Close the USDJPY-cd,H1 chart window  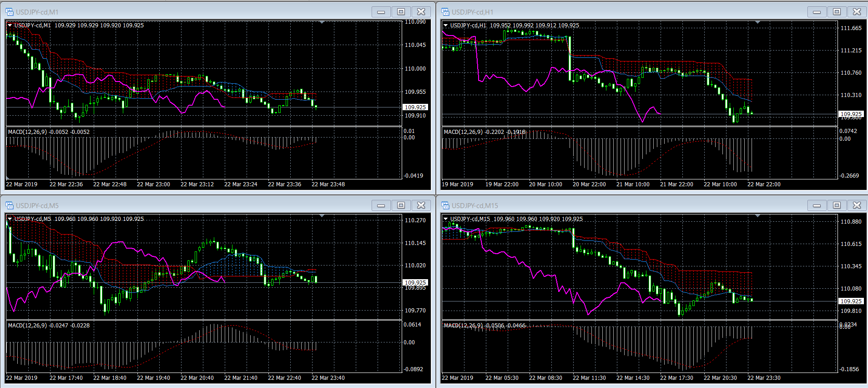coord(857,12)
